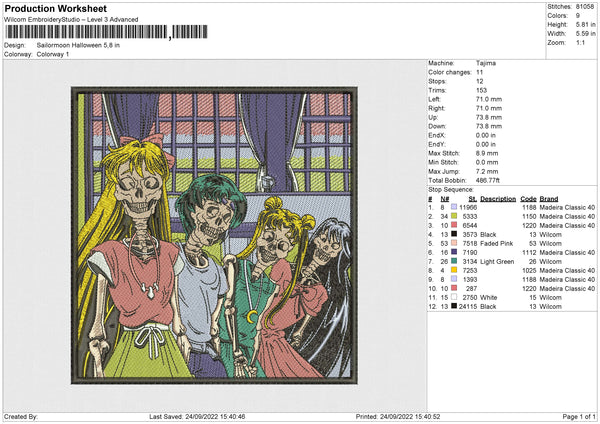Click the Sailormoon Halloween embroidery preview image
The image size is (600, 424).
click(x=214, y=235)
